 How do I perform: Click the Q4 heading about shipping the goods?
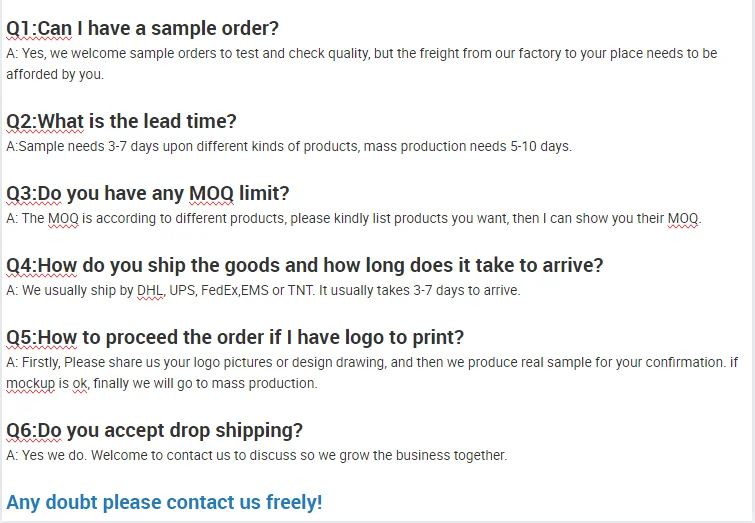coord(305,265)
